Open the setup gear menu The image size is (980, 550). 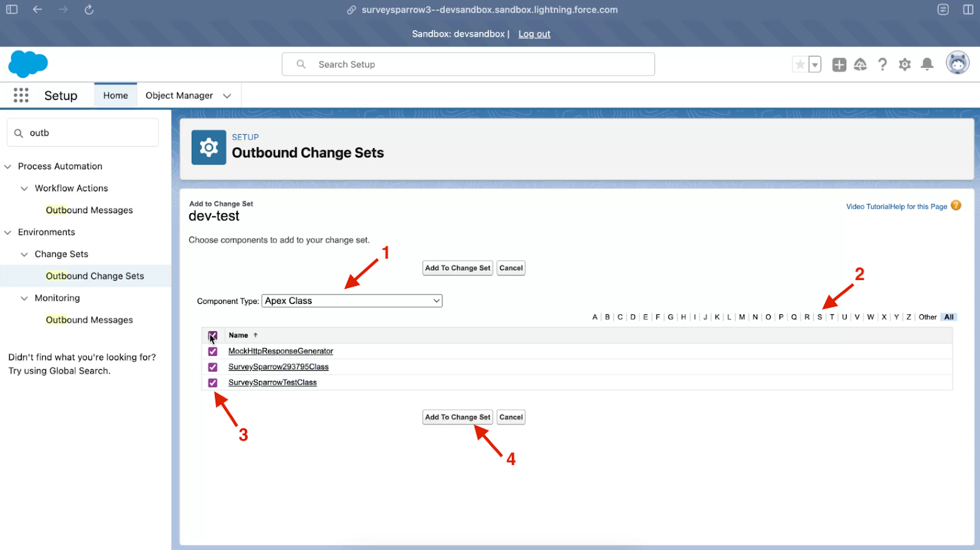905,64
